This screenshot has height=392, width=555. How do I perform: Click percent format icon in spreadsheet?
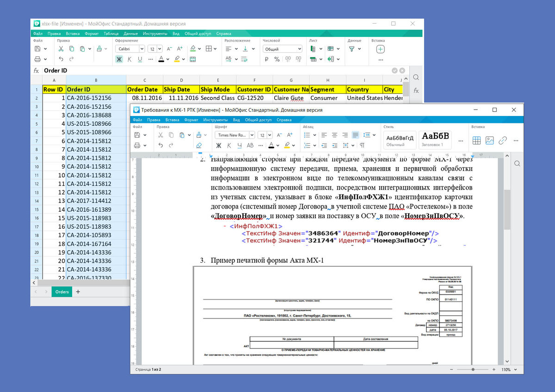(x=277, y=59)
